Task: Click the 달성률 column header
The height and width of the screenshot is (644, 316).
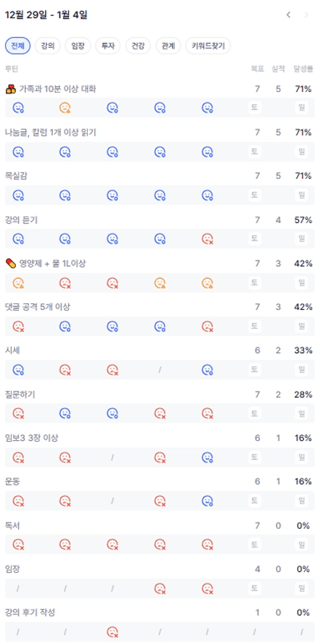Action: (x=303, y=69)
